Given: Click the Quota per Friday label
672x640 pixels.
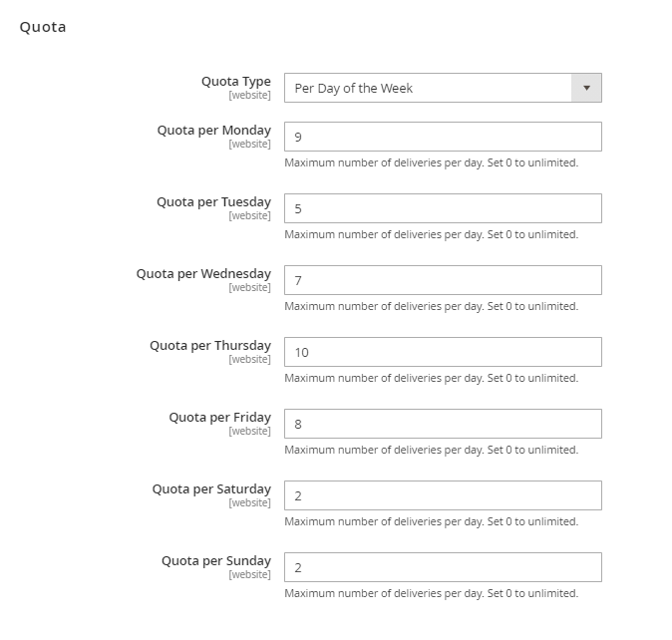Looking at the screenshot, I should [219, 418].
